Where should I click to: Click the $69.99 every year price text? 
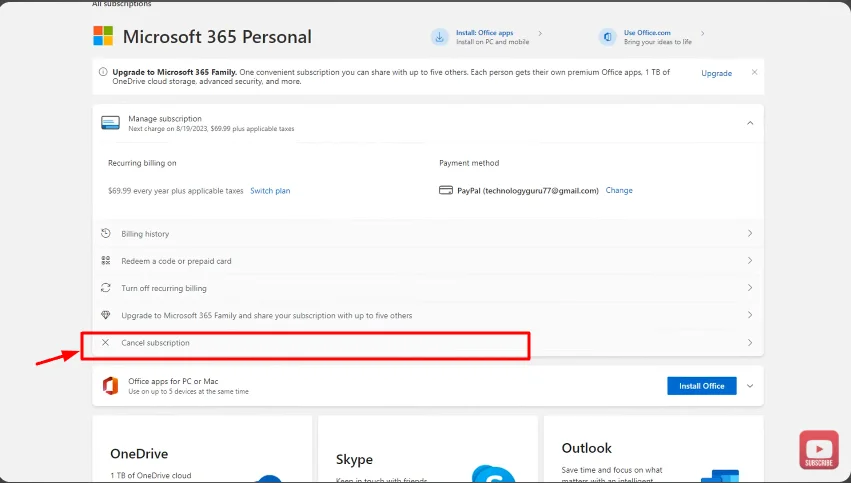click(175, 191)
